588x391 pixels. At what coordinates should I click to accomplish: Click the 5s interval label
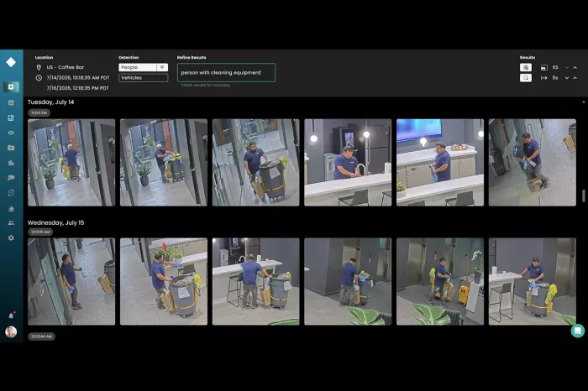pos(555,78)
